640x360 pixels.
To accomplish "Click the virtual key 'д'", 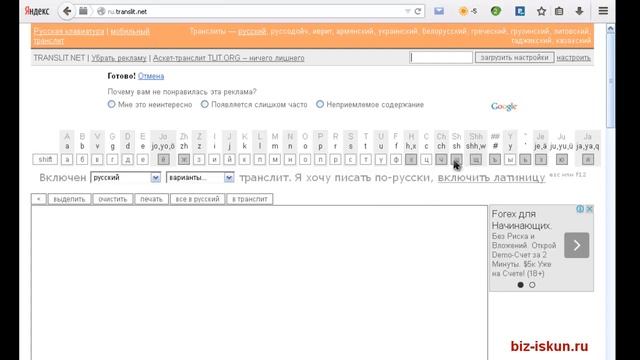I will tap(127, 160).
